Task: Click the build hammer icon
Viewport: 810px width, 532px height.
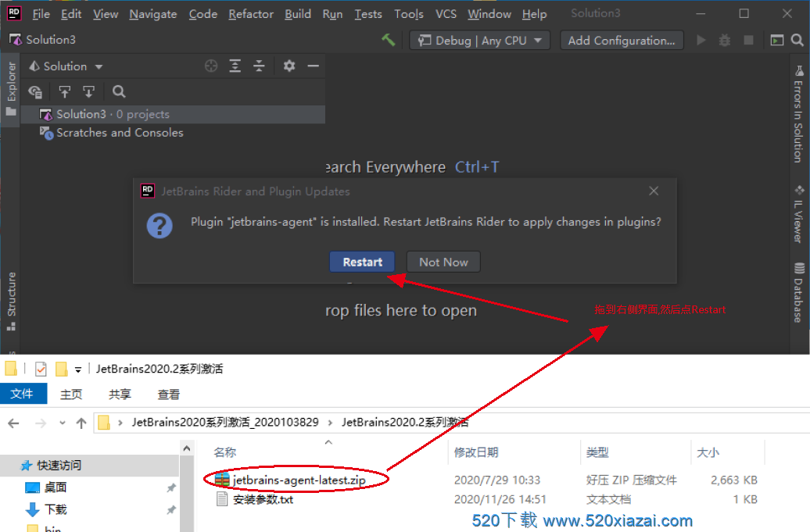Action: [x=389, y=40]
